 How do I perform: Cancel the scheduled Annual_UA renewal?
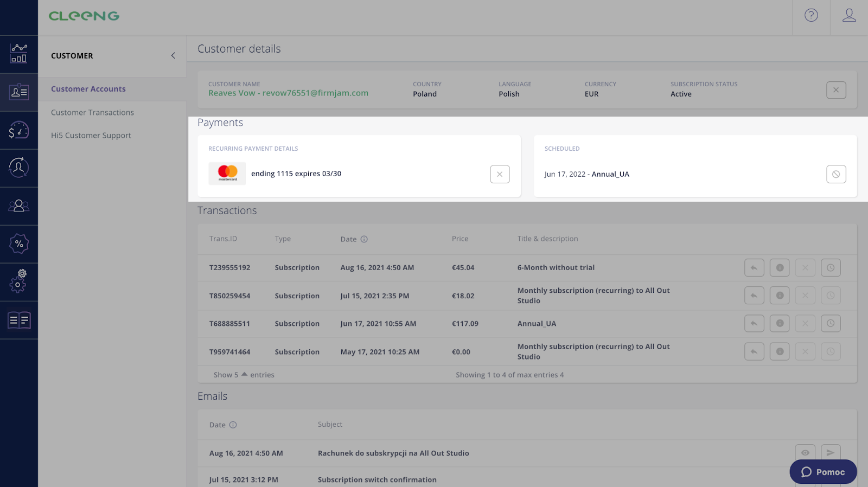click(836, 174)
